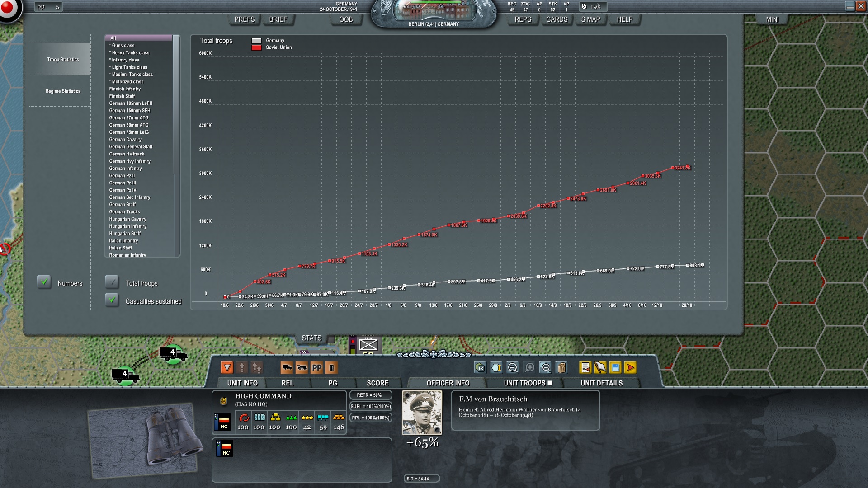Select 'German Pz IV' in the list
The width and height of the screenshot is (868, 488).
138,190
